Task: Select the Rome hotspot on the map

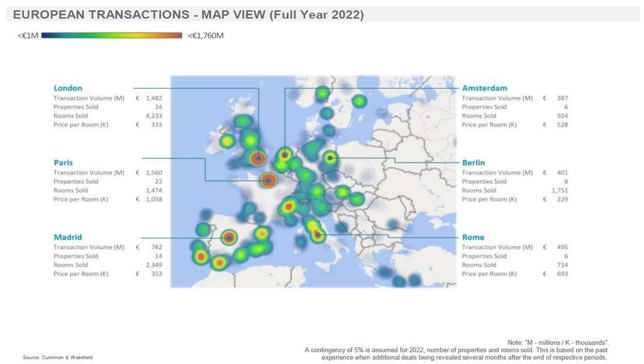Action: [318, 236]
